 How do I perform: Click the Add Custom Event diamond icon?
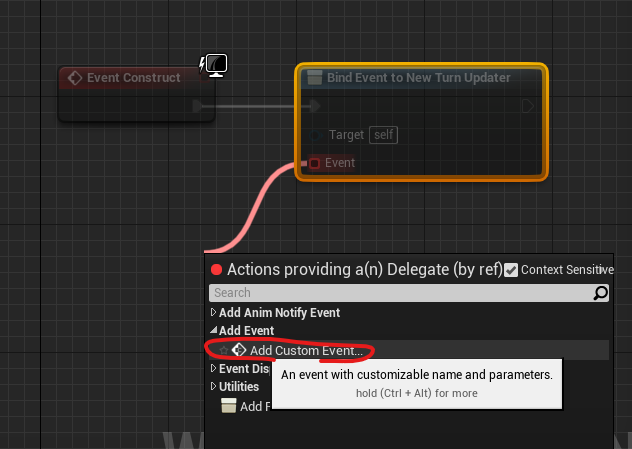pos(239,350)
